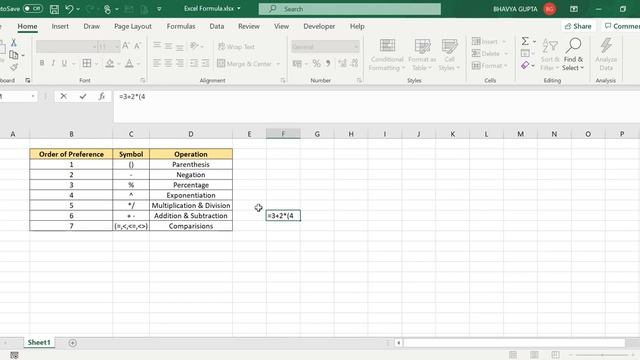This screenshot has width=640, height=360.
Task: Open the Undo history dropdown arrow
Action: [x=78, y=9]
